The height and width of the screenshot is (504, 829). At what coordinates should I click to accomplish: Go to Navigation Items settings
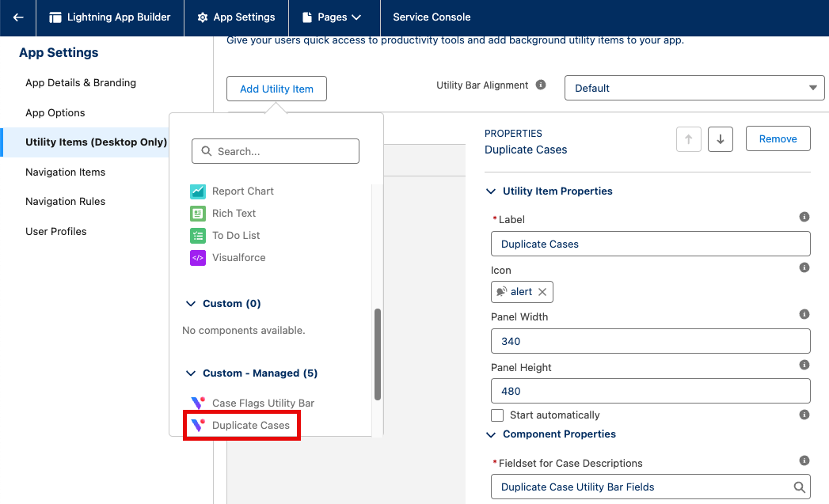(x=65, y=172)
